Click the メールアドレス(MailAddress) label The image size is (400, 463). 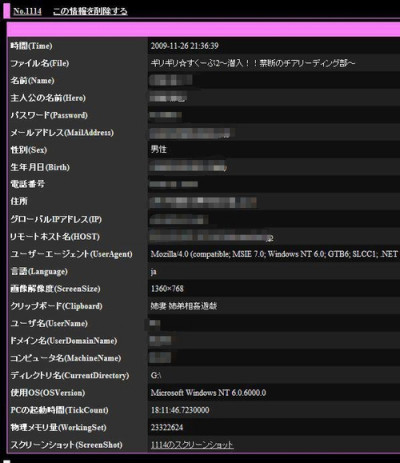[x=62, y=133]
